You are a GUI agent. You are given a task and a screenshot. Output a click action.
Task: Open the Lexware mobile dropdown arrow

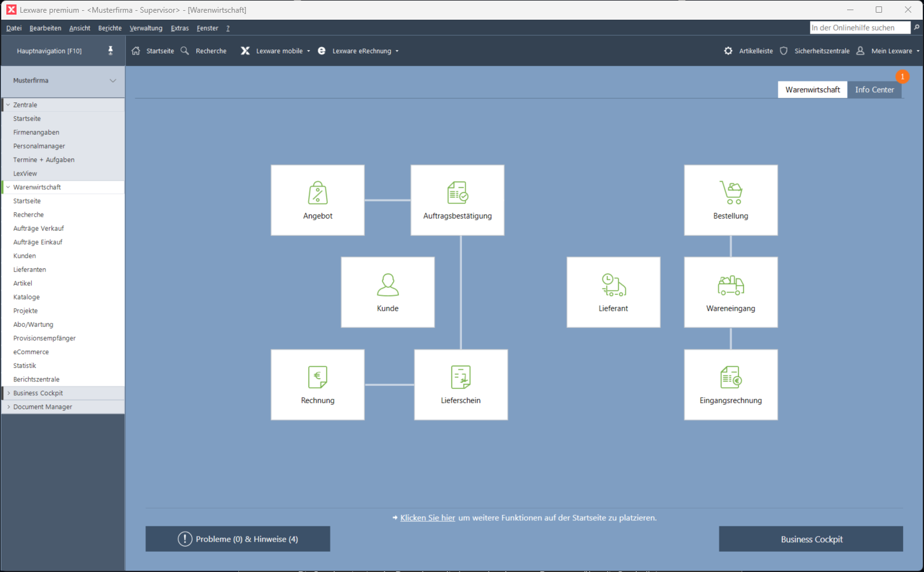pos(309,51)
